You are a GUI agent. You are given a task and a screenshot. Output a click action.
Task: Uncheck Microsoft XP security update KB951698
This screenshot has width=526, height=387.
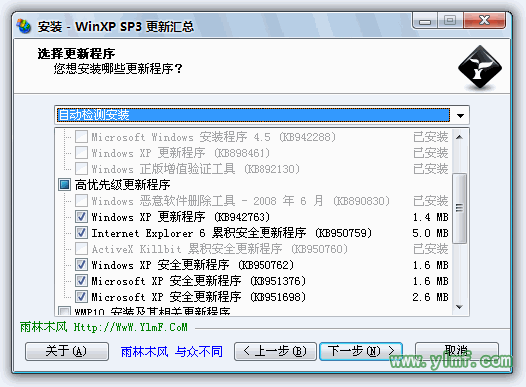[x=81, y=297]
